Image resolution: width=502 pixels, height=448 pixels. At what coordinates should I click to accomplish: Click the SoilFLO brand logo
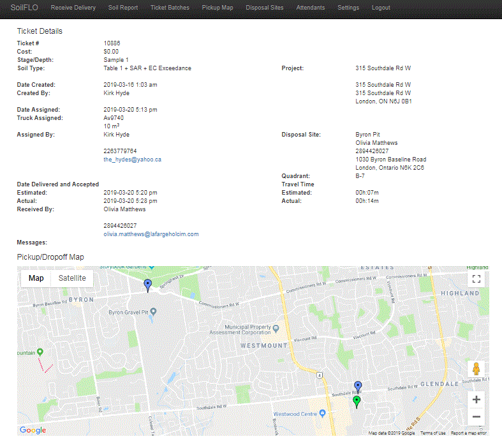(24, 8)
